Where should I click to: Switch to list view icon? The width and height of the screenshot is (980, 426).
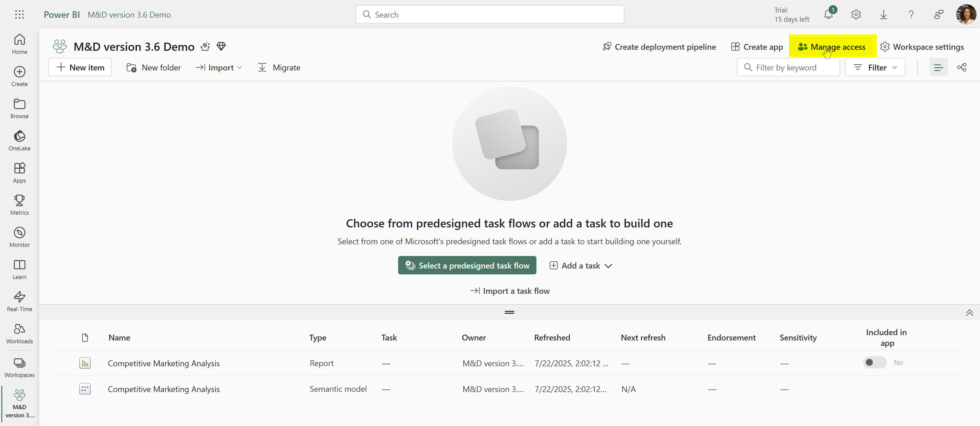click(938, 67)
